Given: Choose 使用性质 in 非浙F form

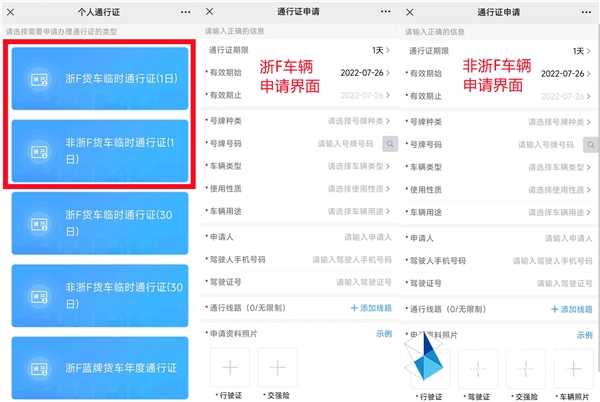Looking at the screenshot, I should pyautogui.click(x=499, y=190).
